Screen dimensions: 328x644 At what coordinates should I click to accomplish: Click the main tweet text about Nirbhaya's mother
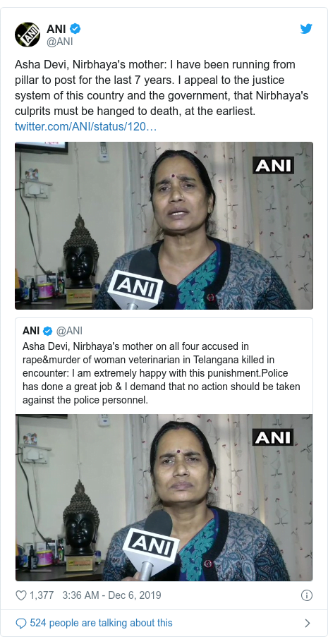pyautogui.click(x=162, y=88)
